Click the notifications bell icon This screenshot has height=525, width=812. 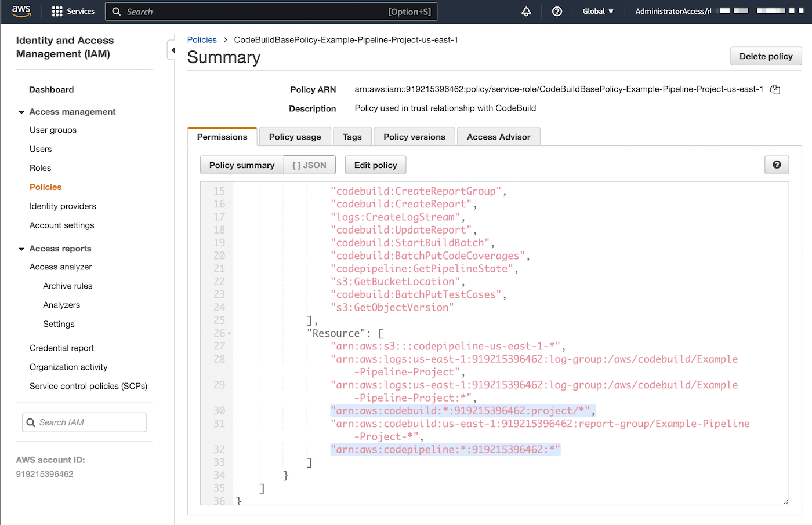[x=526, y=10]
